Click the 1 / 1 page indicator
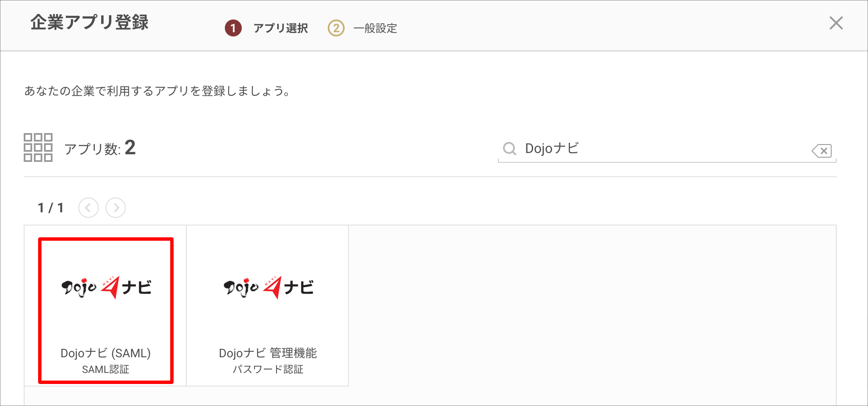 tap(50, 208)
